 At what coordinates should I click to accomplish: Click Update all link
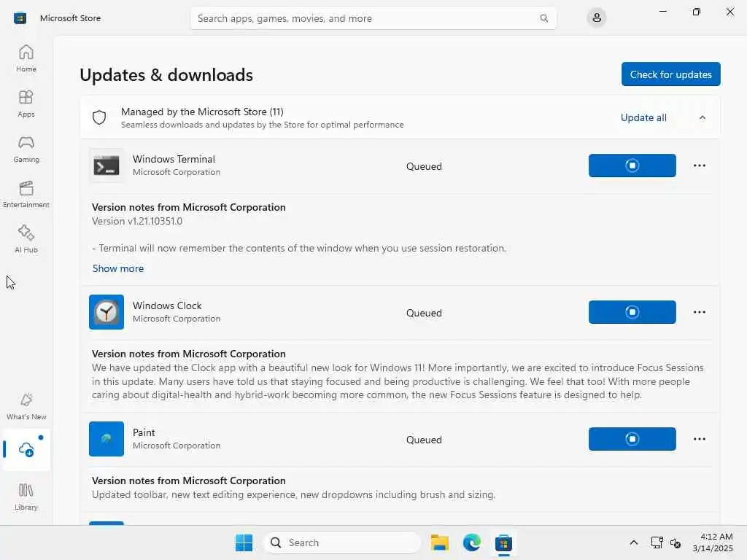coord(643,117)
